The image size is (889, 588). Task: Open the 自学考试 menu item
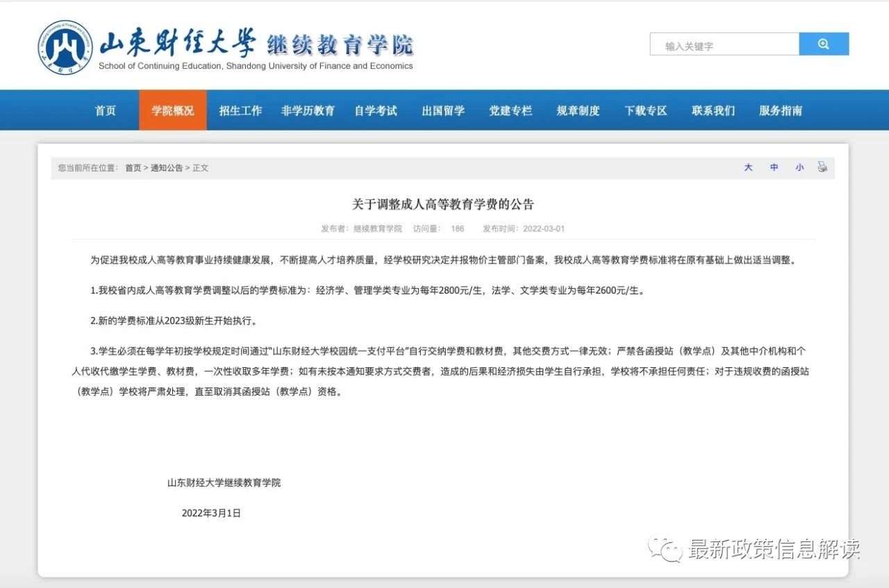(x=376, y=110)
